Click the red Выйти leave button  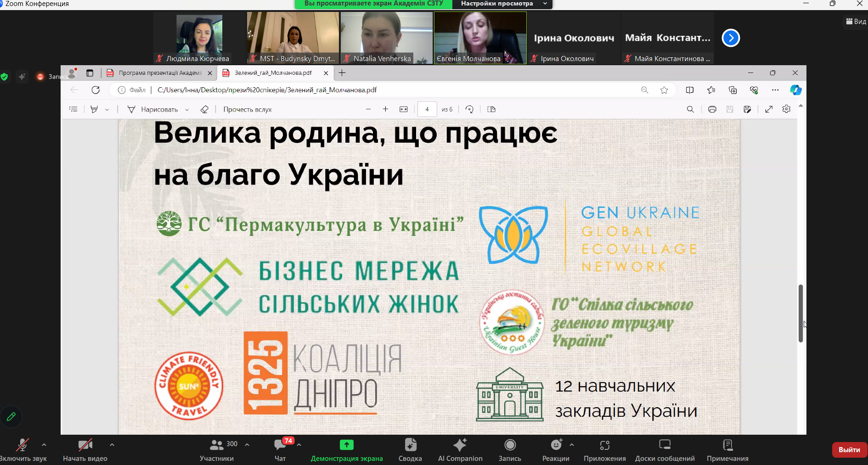[x=850, y=450]
